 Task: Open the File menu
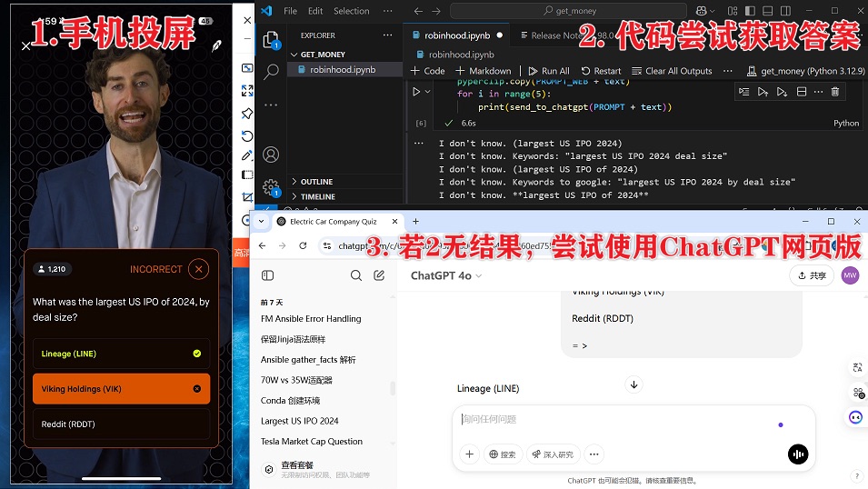[x=290, y=11]
